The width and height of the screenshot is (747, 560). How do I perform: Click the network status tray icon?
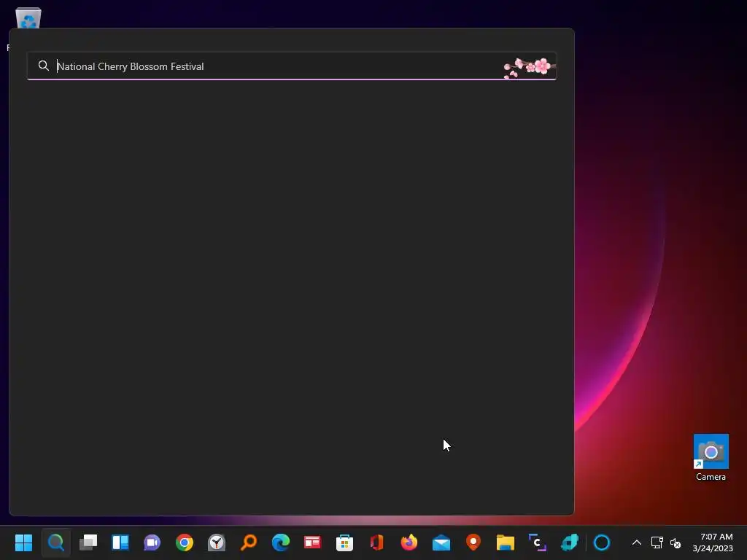pyautogui.click(x=657, y=542)
